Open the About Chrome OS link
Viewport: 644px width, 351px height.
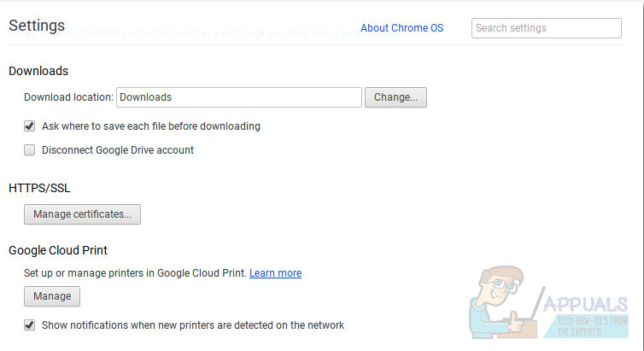(401, 28)
